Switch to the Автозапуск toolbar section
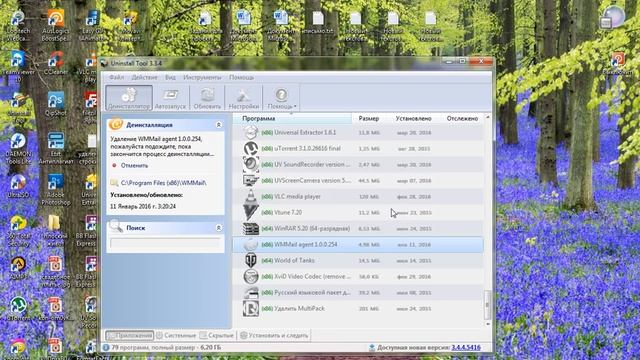This screenshot has width=640, height=360. (x=170, y=98)
